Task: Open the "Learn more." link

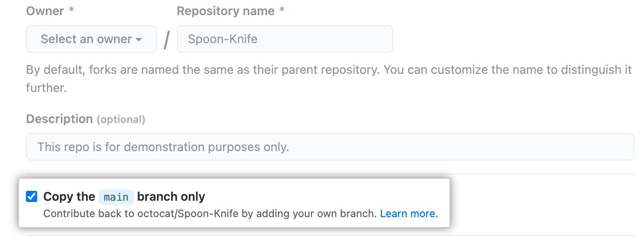Action: [x=409, y=214]
